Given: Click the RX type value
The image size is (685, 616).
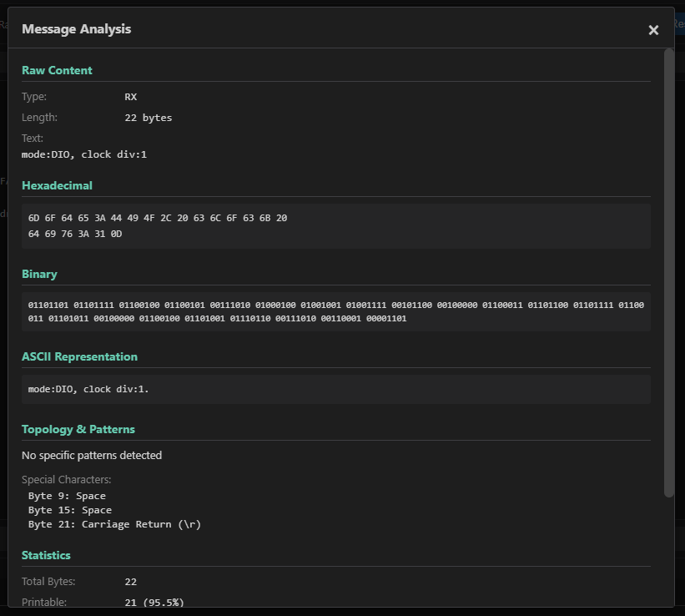Looking at the screenshot, I should tap(131, 97).
